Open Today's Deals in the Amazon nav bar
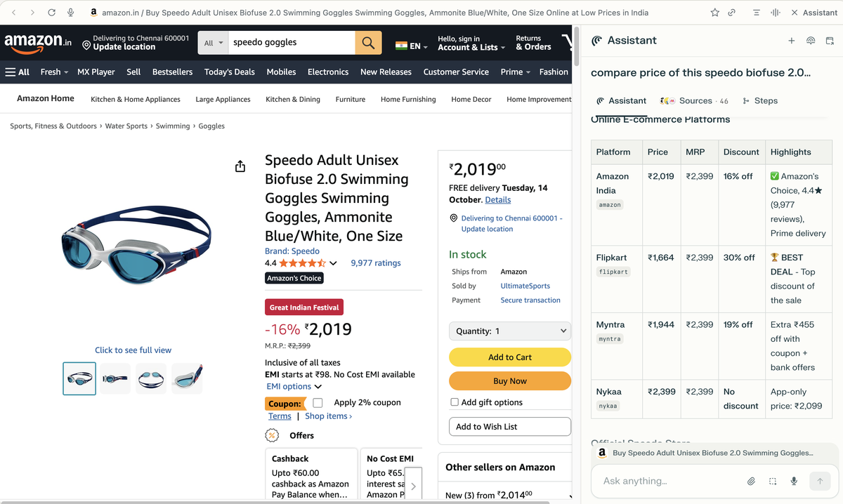This screenshot has width=843, height=504. pos(229,72)
